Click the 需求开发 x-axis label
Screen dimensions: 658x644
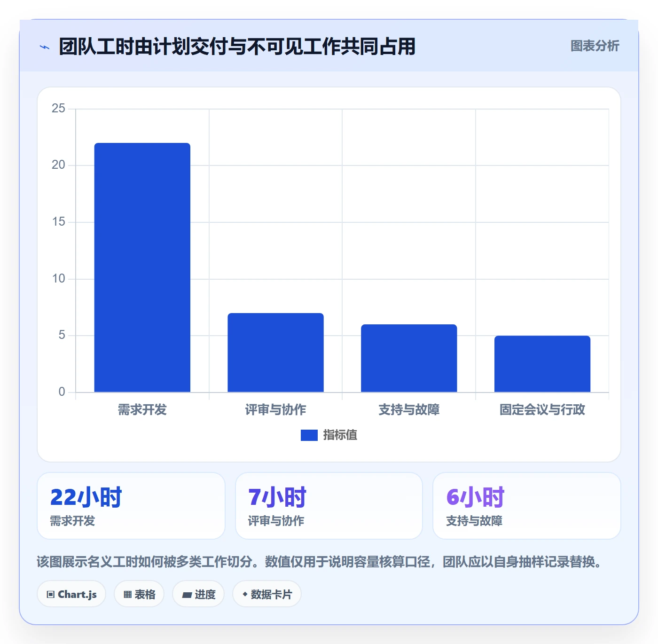pyautogui.click(x=142, y=410)
